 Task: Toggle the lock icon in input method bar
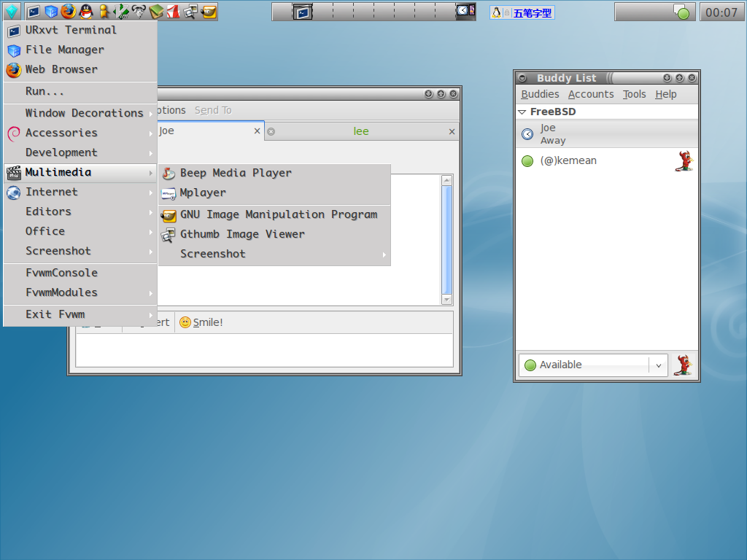pos(507,13)
